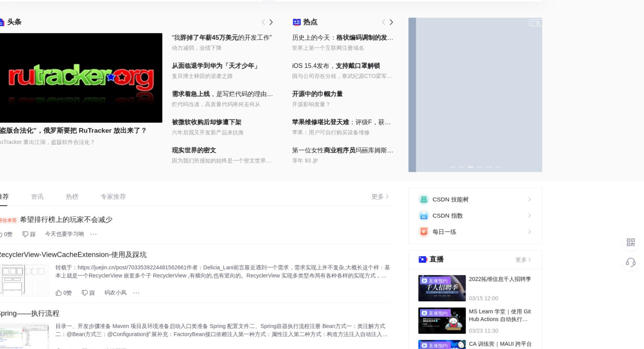Go to previous 头条 headlines page arrow
The height and width of the screenshot is (349, 644).
tap(263, 22)
